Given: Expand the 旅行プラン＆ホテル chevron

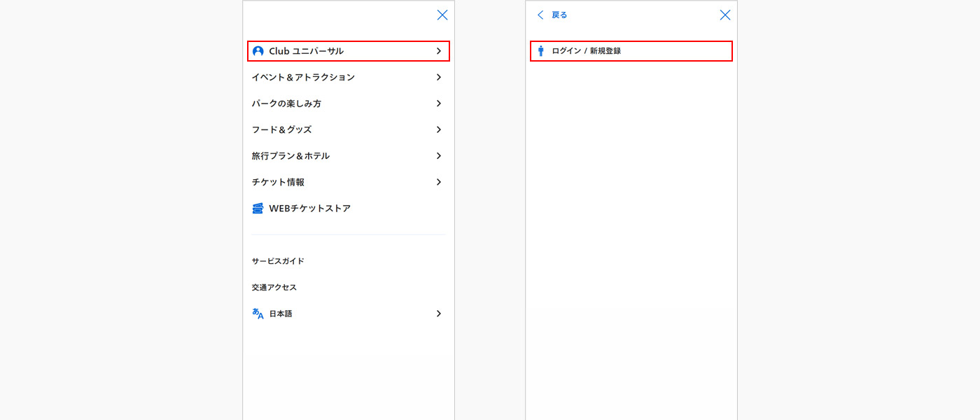Looking at the screenshot, I should coord(439,156).
